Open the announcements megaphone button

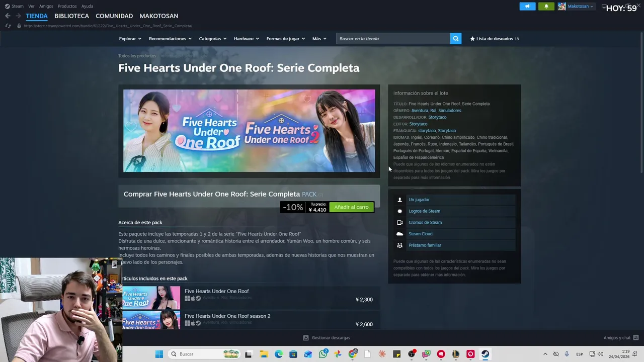[527, 7]
